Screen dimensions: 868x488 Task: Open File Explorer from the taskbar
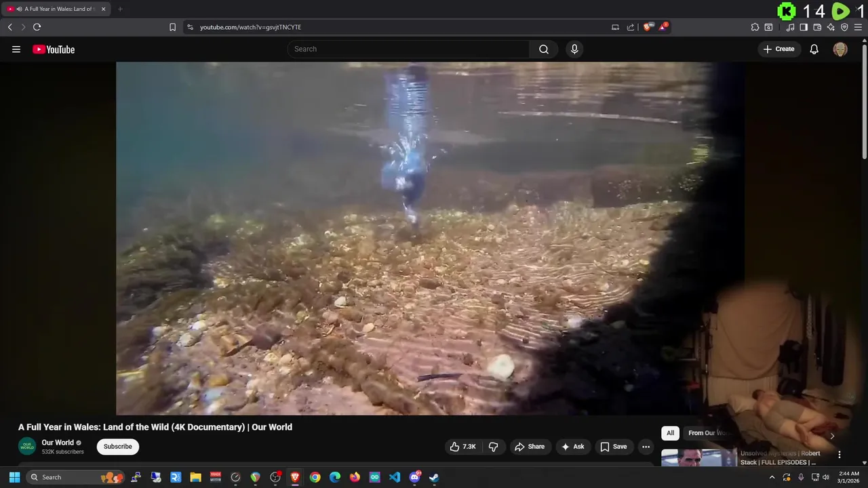pos(195,477)
